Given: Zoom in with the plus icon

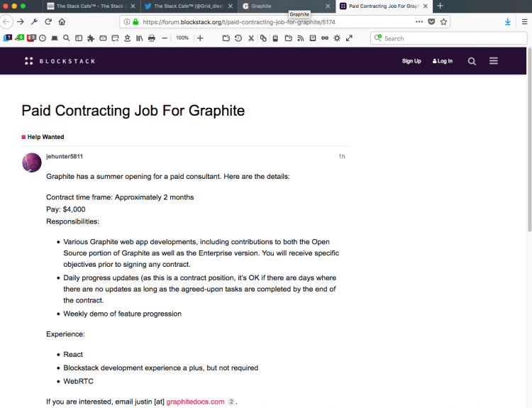Looking at the screenshot, I should (x=200, y=38).
